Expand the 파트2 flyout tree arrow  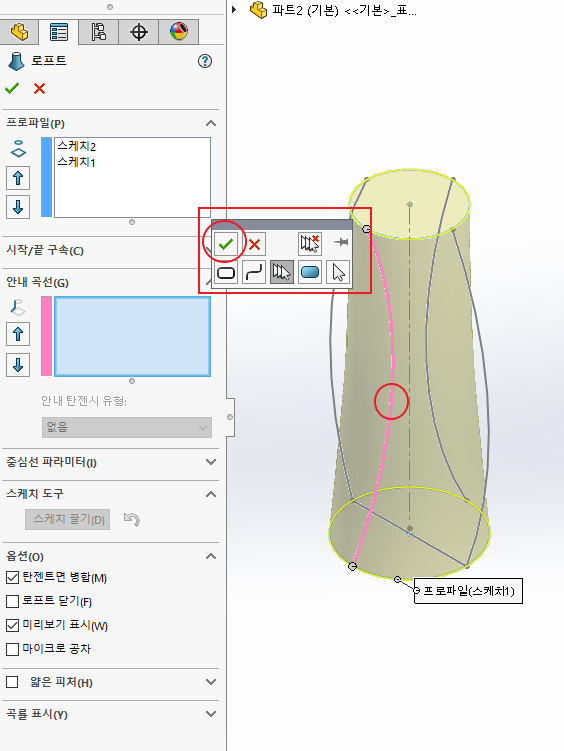(x=234, y=9)
